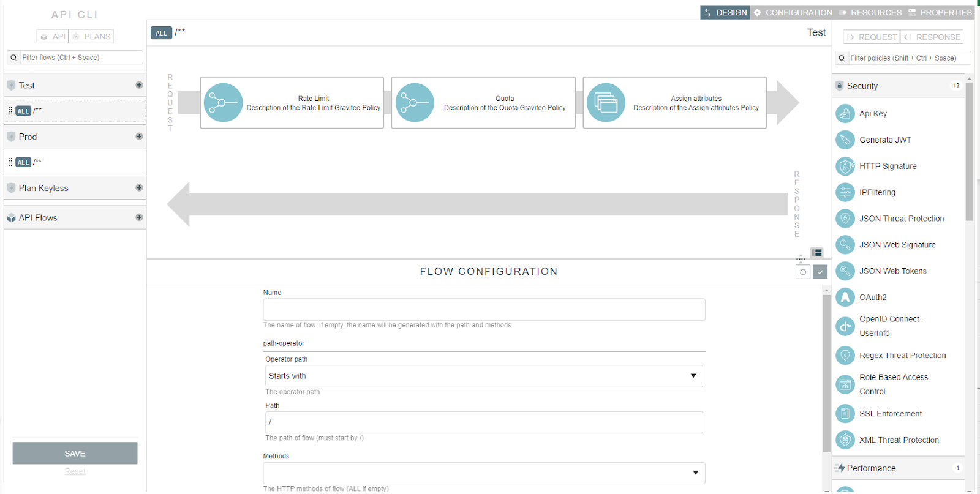Click the HTTP Signature policy icon
980x494 pixels.
pyautogui.click(x=845, y=166)
